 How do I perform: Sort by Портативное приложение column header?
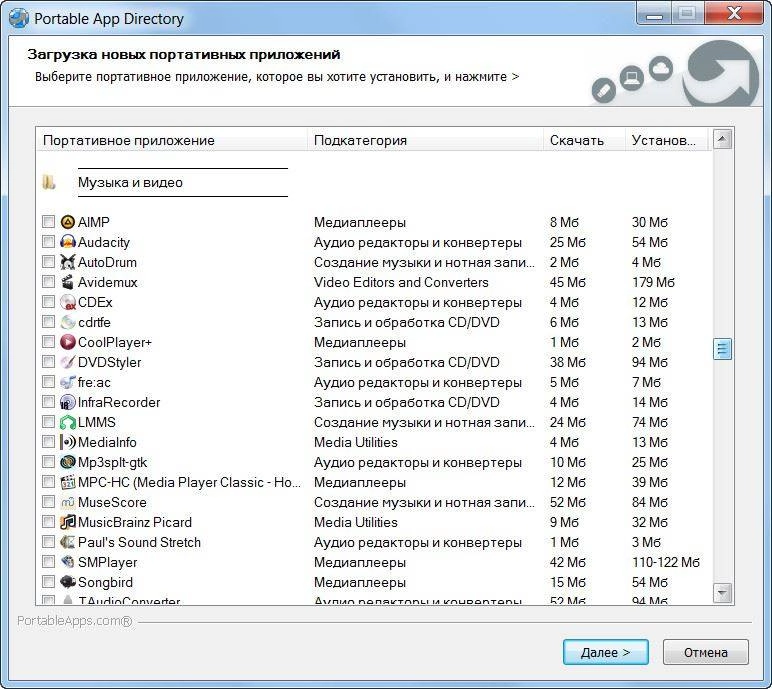pos(172,140)
